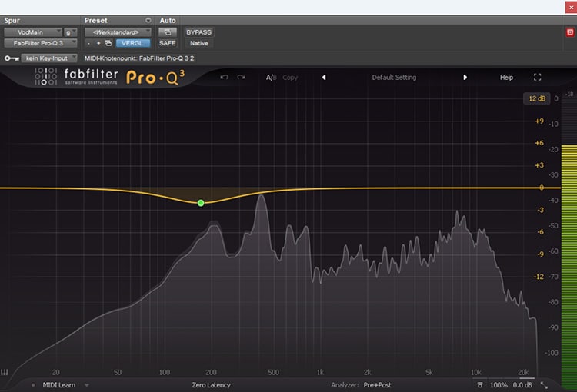This screenshot has width=577, height=392.
Task: Click the piano keyboard display icon
Action: click(5, 372)
